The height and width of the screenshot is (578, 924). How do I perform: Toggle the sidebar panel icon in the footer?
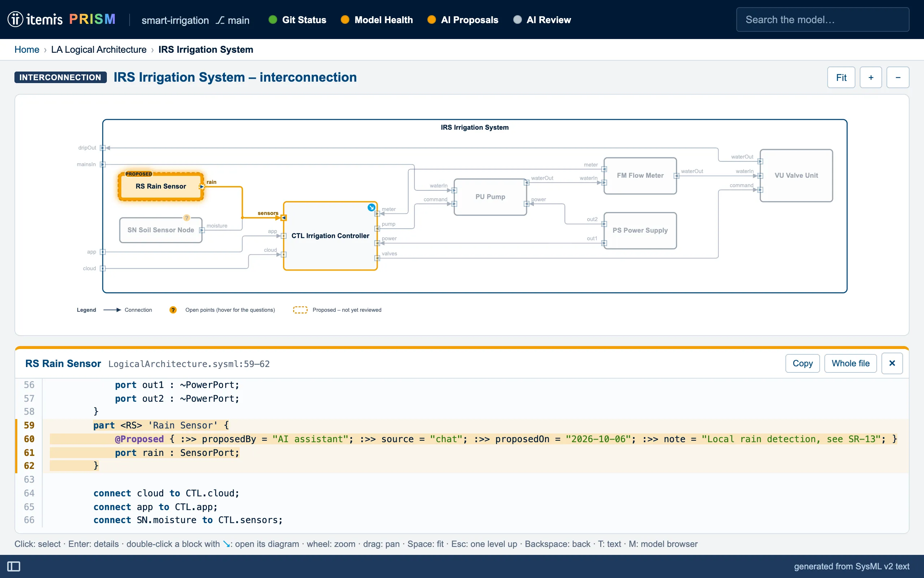point(14,566)
